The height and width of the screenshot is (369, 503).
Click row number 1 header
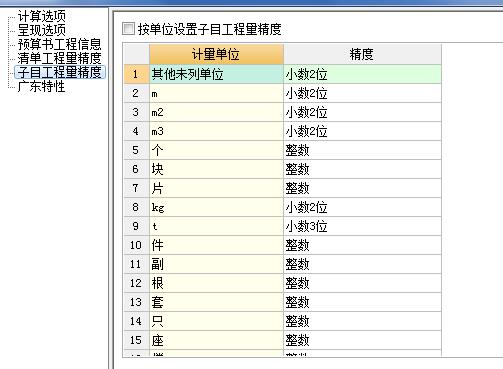136,74
